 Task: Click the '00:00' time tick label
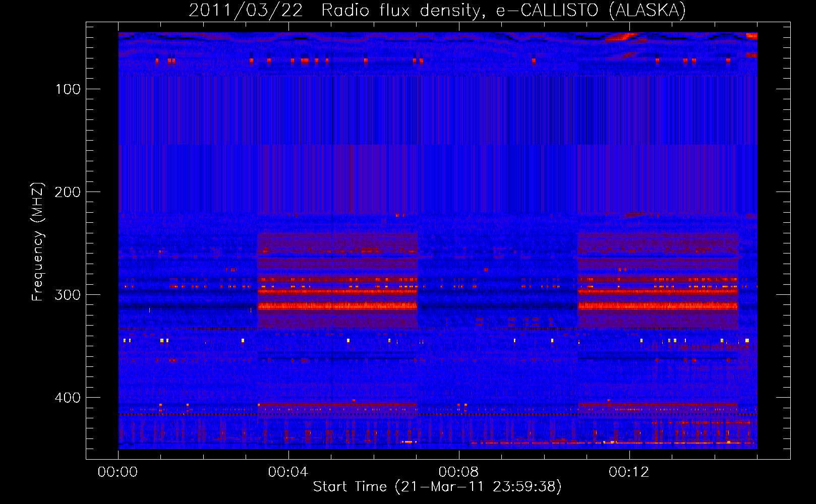pos(118,472)
